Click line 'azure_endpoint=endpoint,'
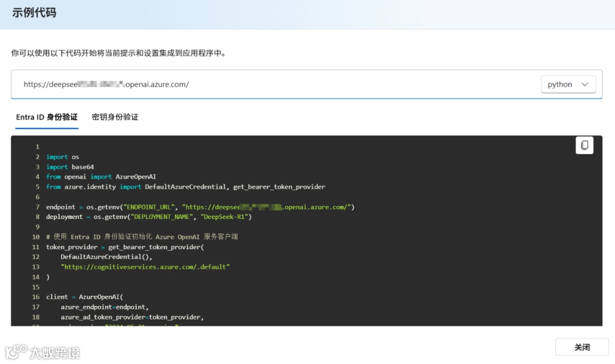The width and height of the screenshot is (615, 364). [x=104, y=307]
